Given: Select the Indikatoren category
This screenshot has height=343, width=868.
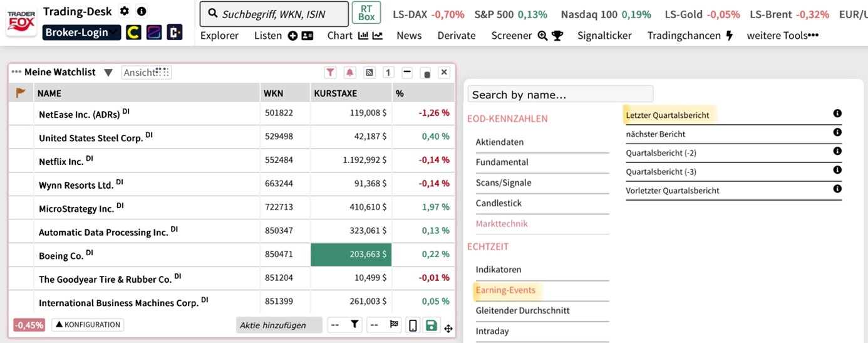Looking at the screenshot, I should 498,270.
